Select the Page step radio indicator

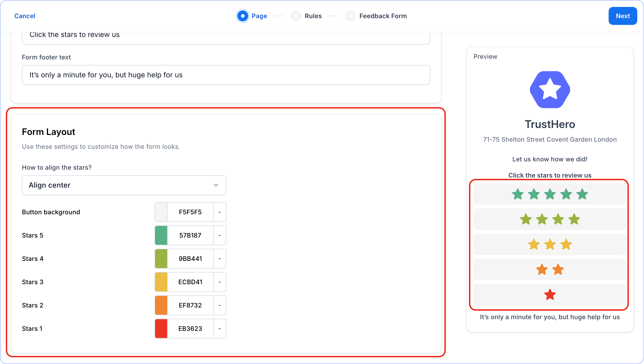coord(243,16)
